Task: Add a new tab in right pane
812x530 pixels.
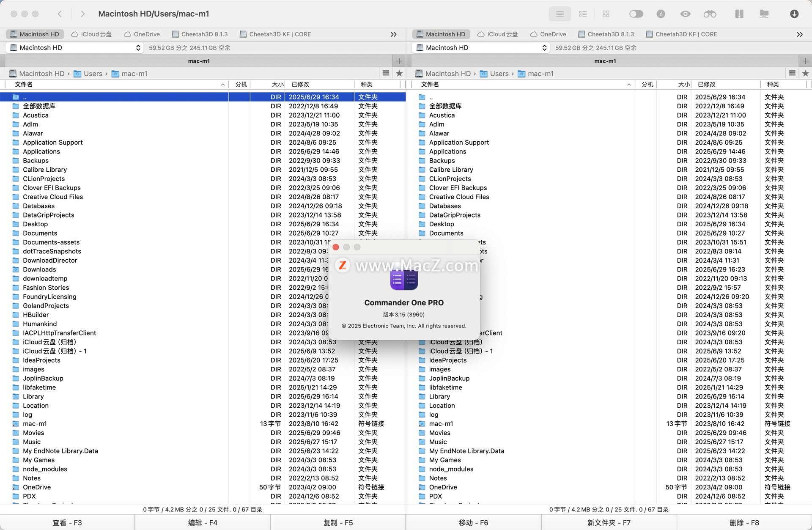Action: tap(805, 61)
